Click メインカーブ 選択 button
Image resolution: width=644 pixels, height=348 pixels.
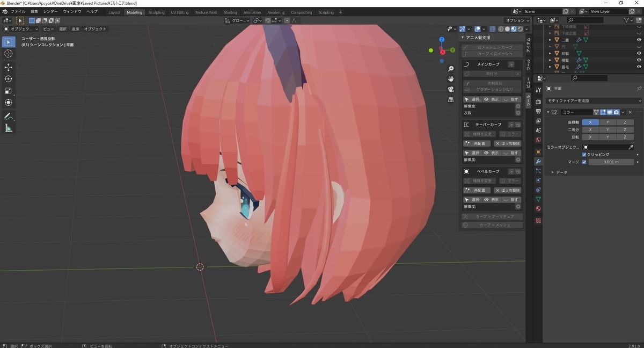472,99
